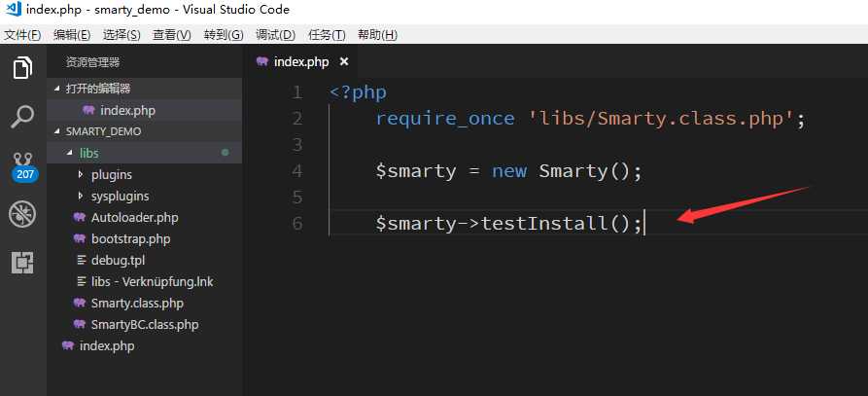The image size is (868, 396).
Task: Click the $smarty variable on line 4
Action: (416, 171)
